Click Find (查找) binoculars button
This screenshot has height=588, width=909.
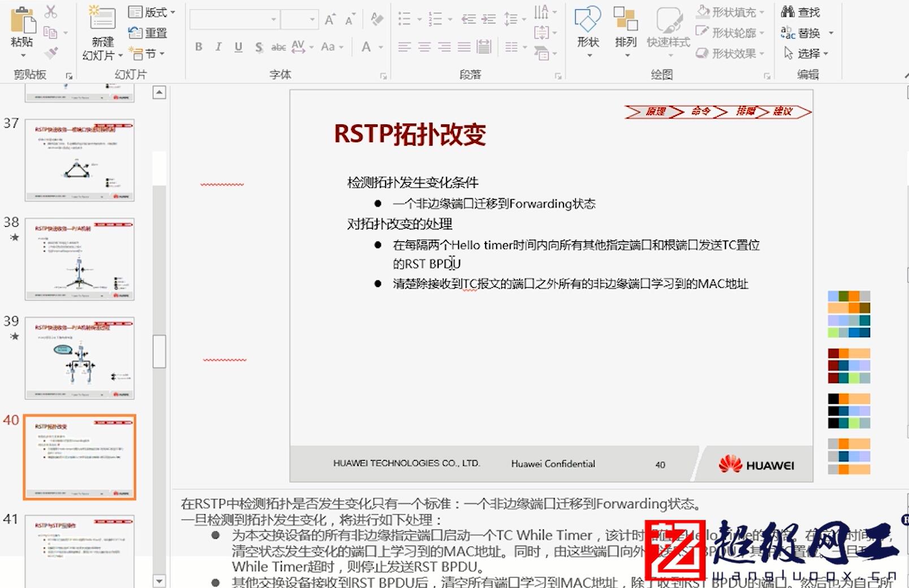coord(800,12)
